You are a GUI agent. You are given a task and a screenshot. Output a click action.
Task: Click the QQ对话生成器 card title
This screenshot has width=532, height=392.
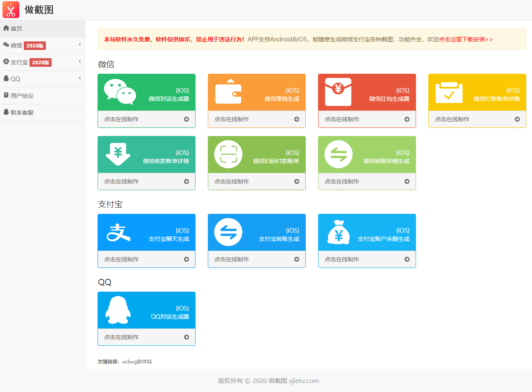click(170, 317)
